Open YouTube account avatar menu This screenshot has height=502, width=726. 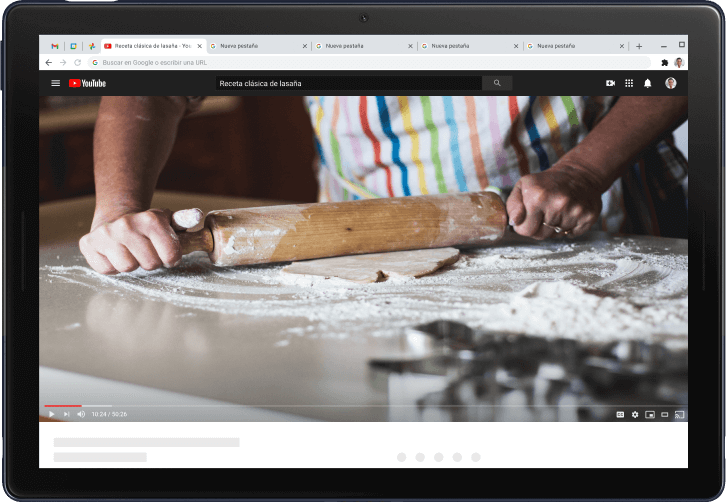click(670, 83)
